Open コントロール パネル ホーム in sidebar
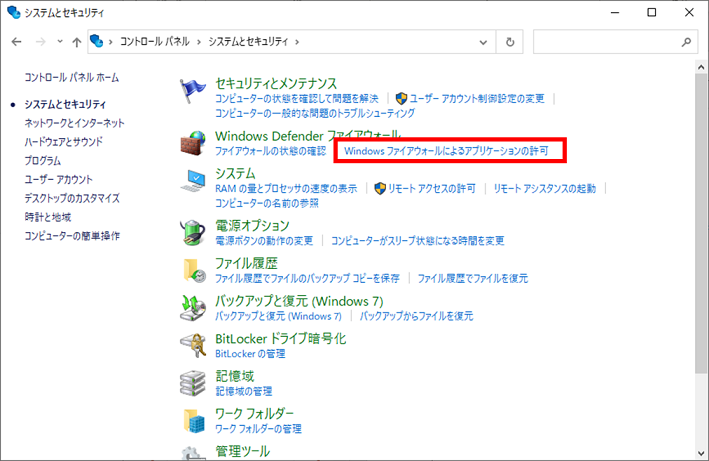 coord(71,78)
